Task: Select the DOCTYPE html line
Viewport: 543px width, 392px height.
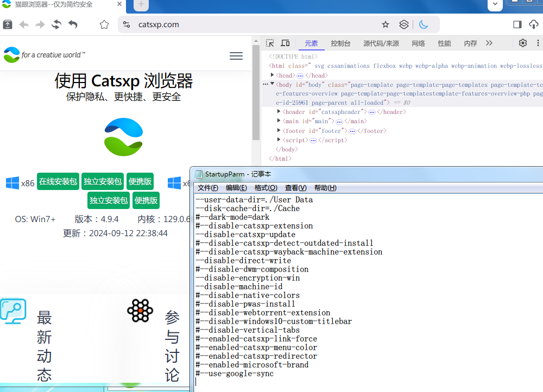Action: pyautogui.click(x=293, y=56)
